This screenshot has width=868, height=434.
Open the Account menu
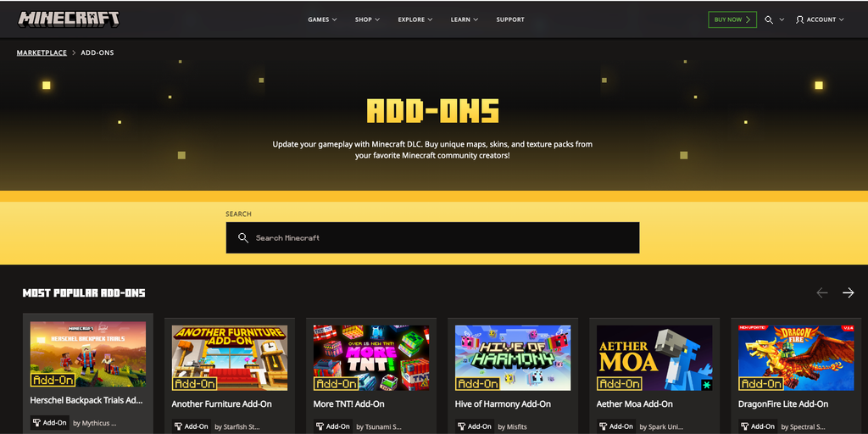point(820,19)
